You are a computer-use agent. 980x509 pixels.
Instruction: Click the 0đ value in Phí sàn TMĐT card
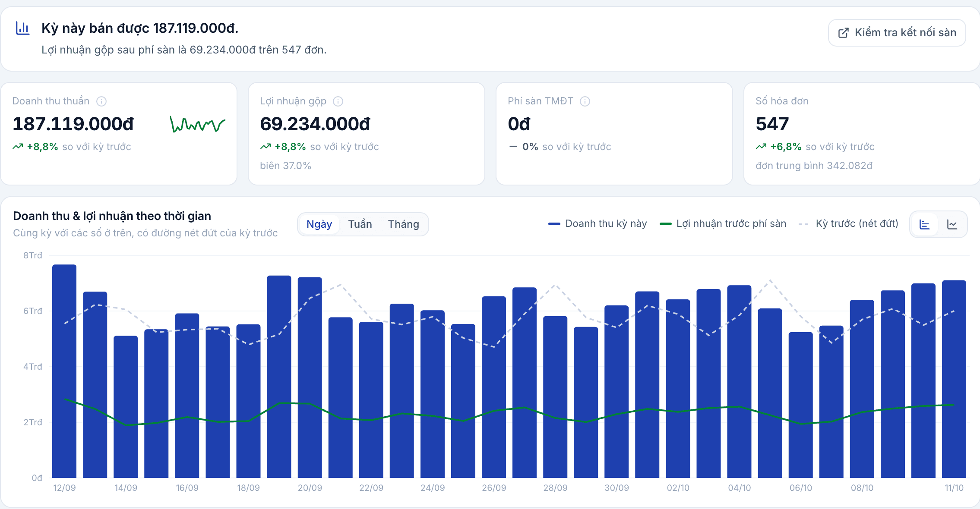coord(519,124)
